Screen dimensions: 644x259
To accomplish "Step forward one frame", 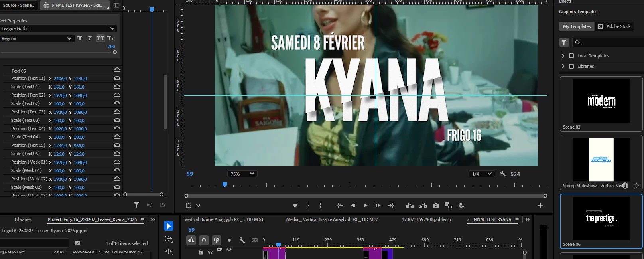I will click(x=378, y=206).
